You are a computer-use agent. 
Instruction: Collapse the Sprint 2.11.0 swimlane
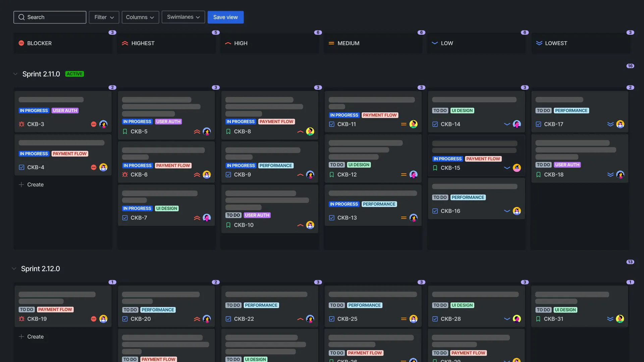[15, 74]
